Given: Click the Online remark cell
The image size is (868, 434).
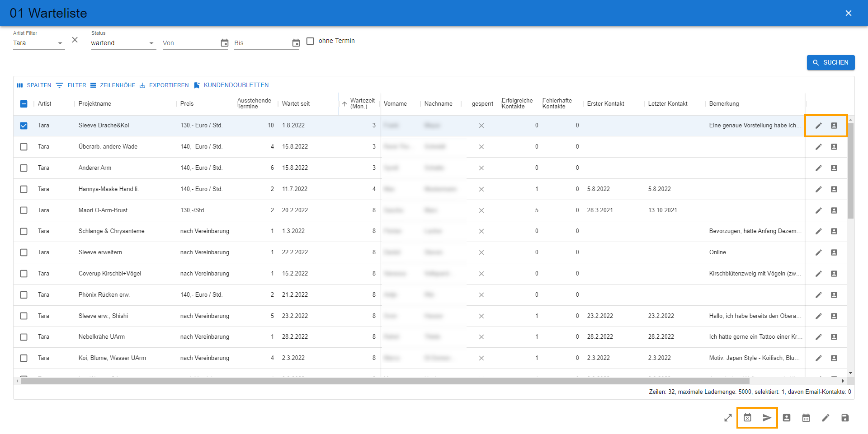Looking at the screenshot, I should [x=717, y=252].
